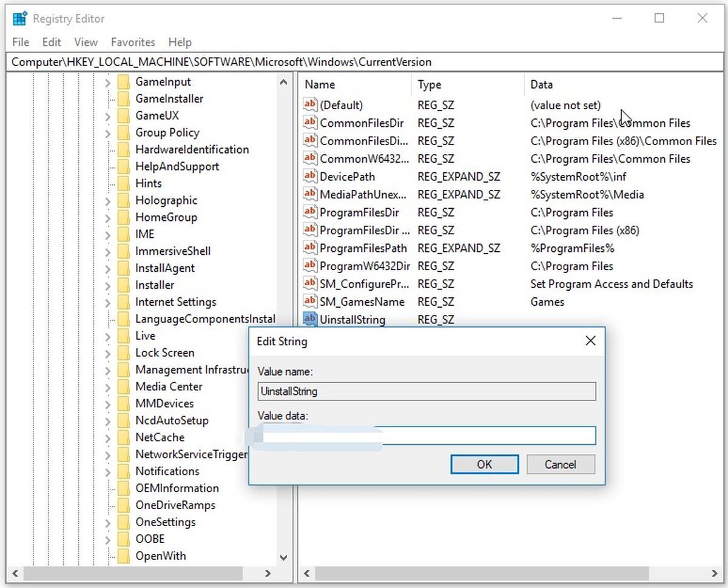The height and width of the screenshot is (588, 728).
Task: Confirm the string edit with OK
Action: click(x=485, y=464)
